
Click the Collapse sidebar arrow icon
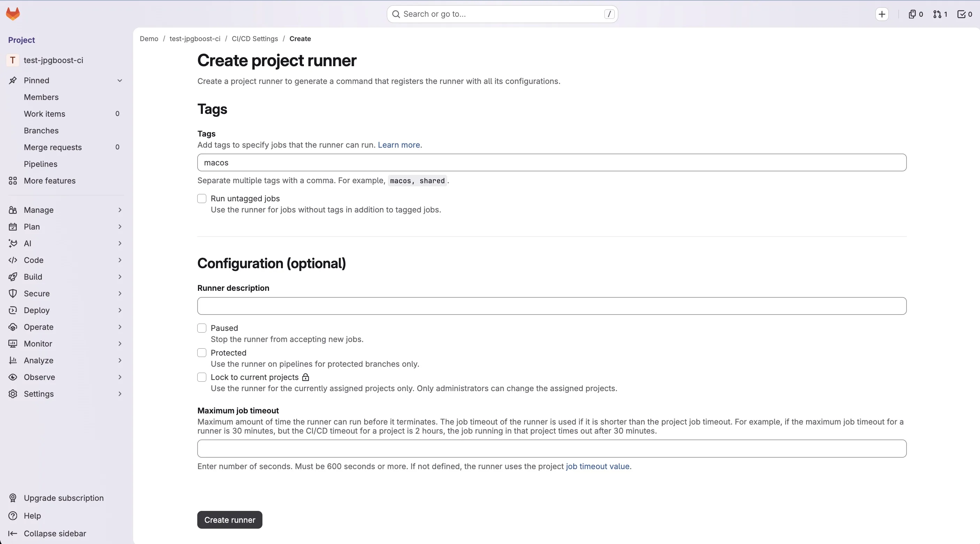13,533
